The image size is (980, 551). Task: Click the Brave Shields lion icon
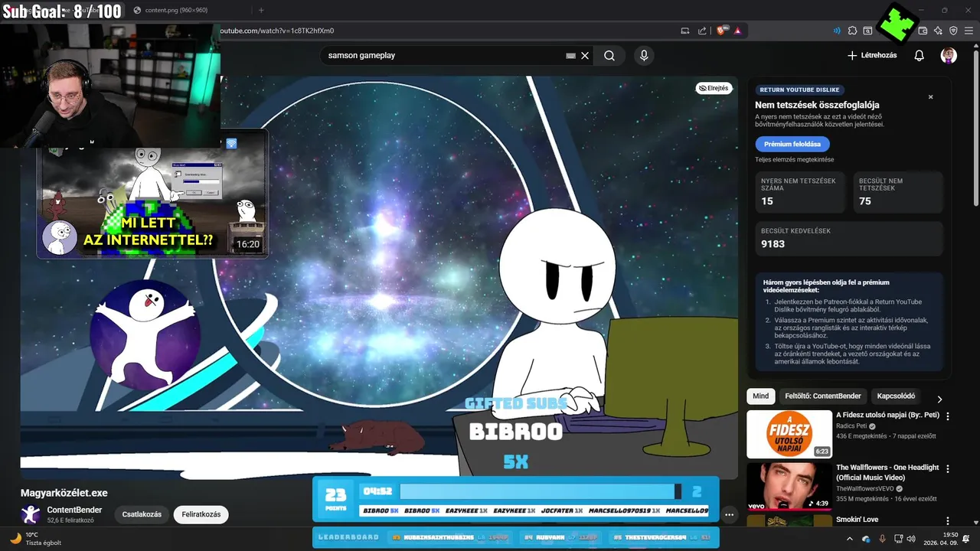pos(721,31)
